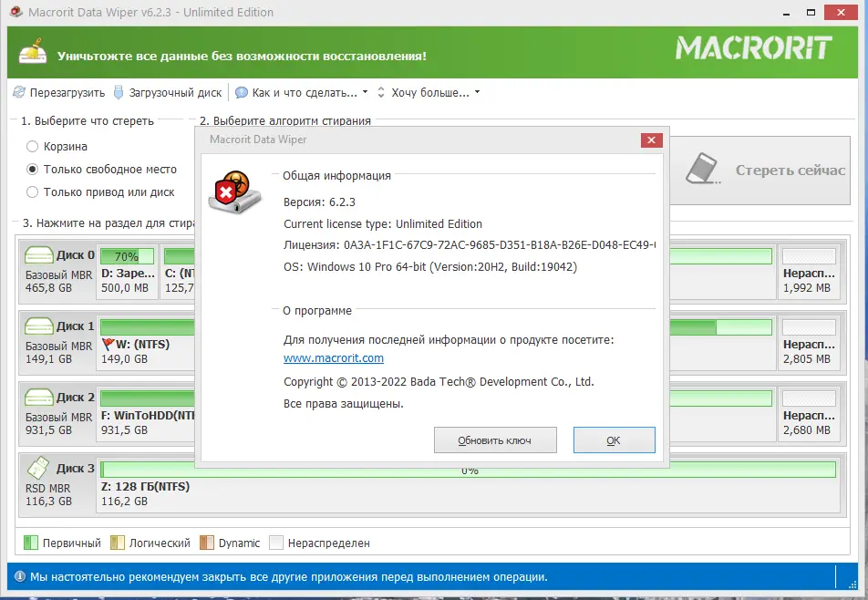868x600 pixels.
Task: Click the 0% usage bar on Z: partition
Action: [469, 470]
